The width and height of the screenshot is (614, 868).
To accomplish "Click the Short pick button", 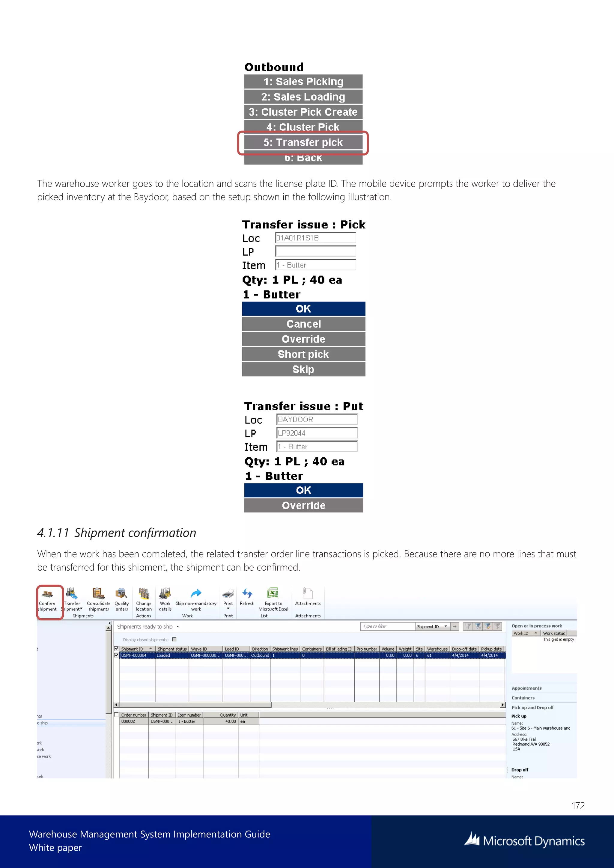I will click(304, 354).
